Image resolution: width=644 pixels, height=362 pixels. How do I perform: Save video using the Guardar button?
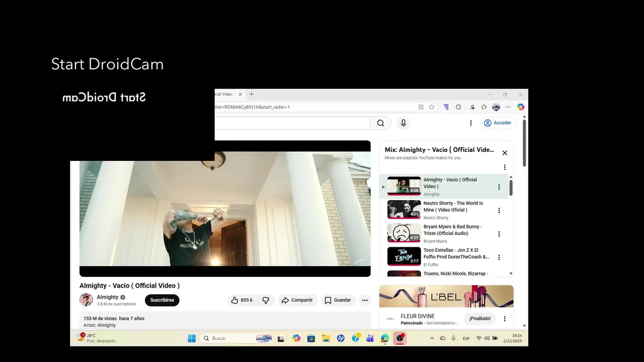tap(338, 300)
